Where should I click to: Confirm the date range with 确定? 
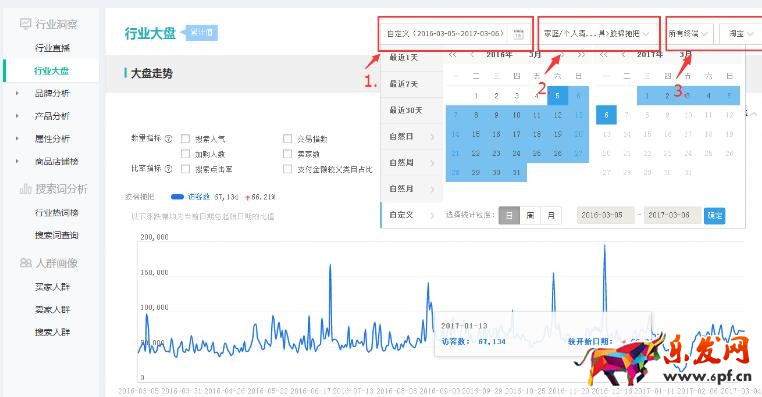[714, 215]
